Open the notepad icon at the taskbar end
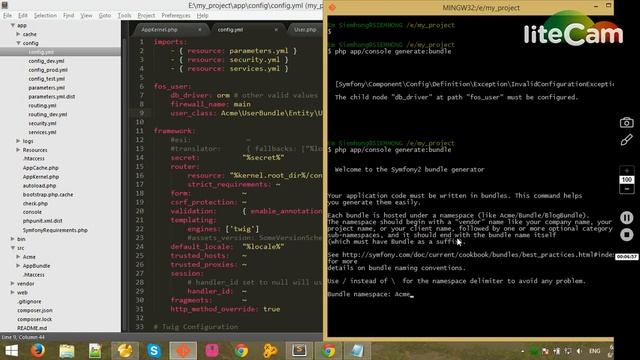Viewport: 640px width, 360px height. (x=357, y=351)
